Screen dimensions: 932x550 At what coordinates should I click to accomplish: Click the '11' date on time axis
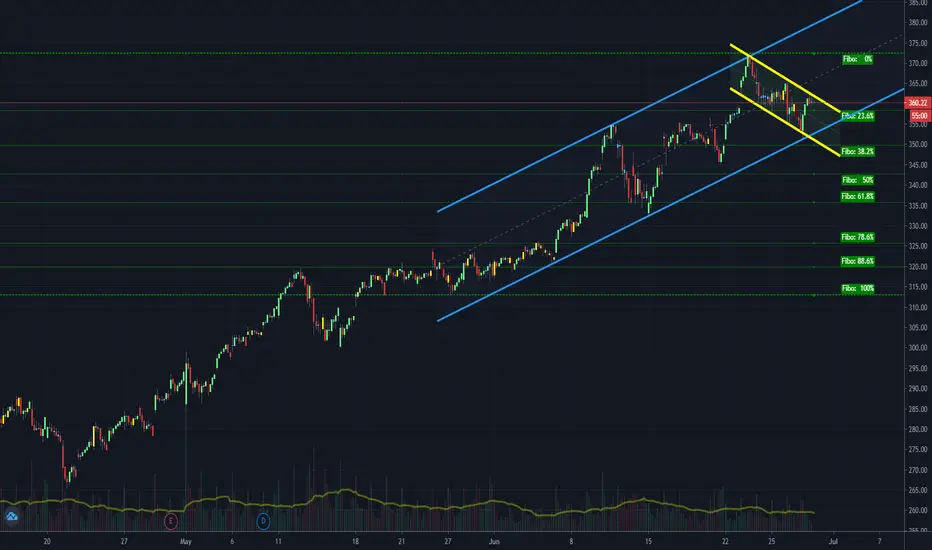pyautogui.click(x=278, y=542)
